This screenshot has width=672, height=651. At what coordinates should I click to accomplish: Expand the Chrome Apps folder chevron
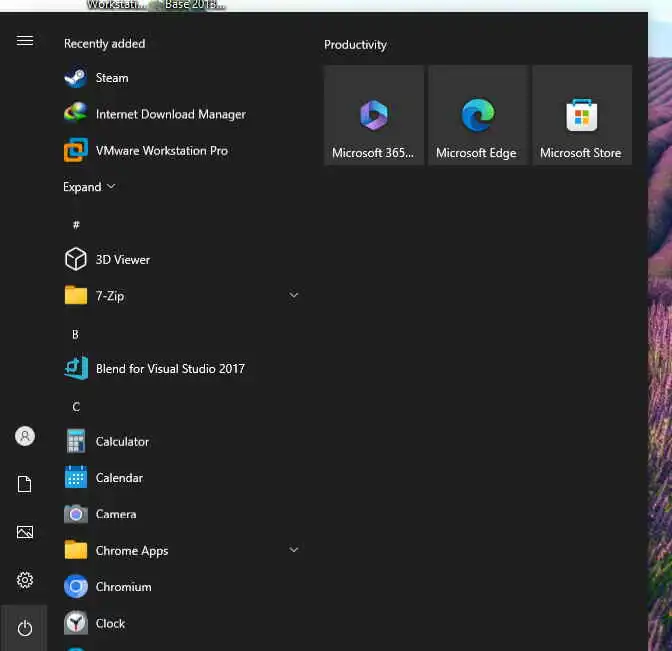[294, 550]
